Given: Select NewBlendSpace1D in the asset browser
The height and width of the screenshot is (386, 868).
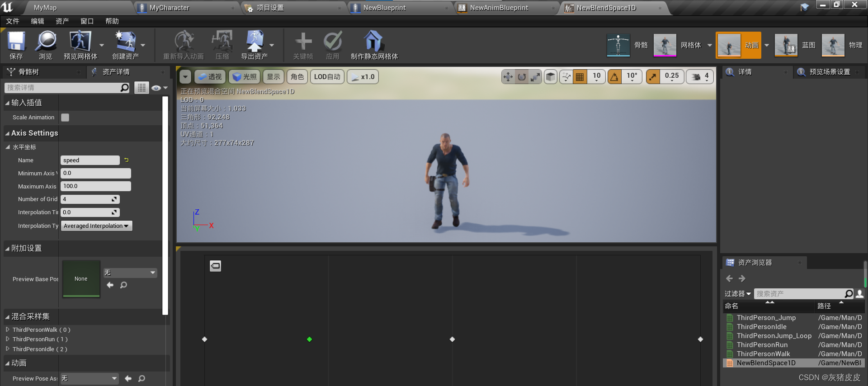Looking at the screenshot, I should point(766,363).
